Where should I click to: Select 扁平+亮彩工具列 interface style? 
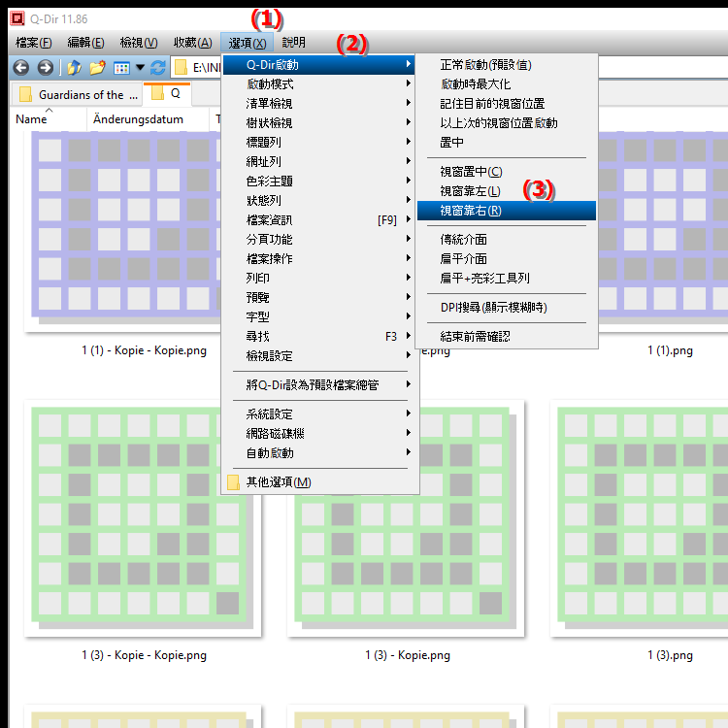click(x=506, y=279)
